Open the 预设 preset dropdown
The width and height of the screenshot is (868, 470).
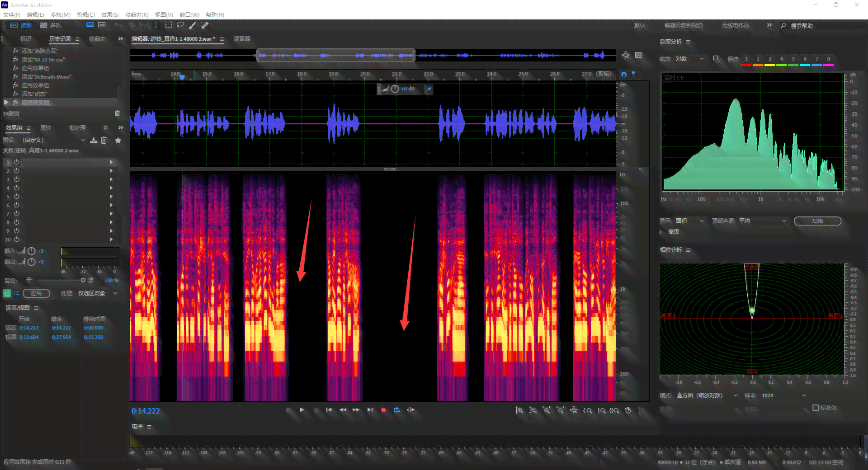pyautogui.click(x=54, y=141)
